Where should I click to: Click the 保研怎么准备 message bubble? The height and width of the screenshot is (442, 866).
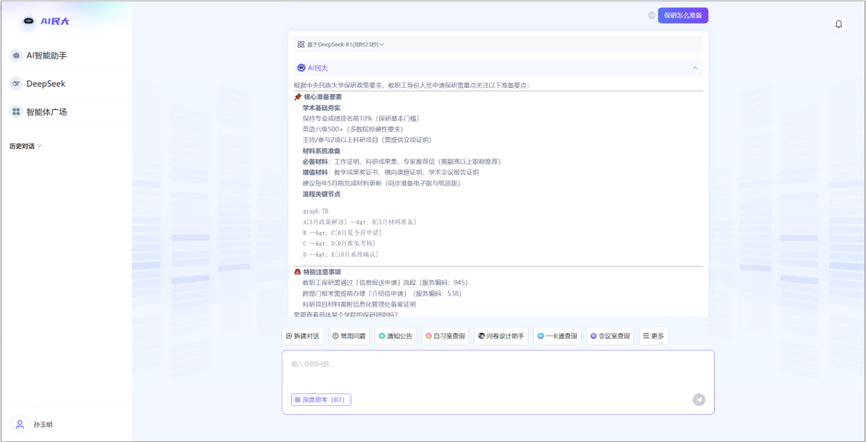[x=683, y=15]
